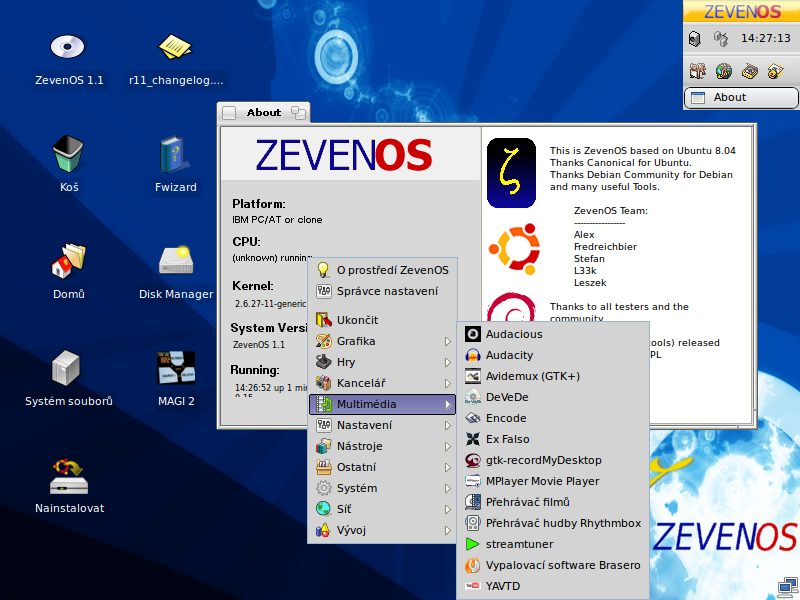Click the penguin launcher icon in the panel
The height and width of the screenshot is (600, 800).
tap(697, 71)
